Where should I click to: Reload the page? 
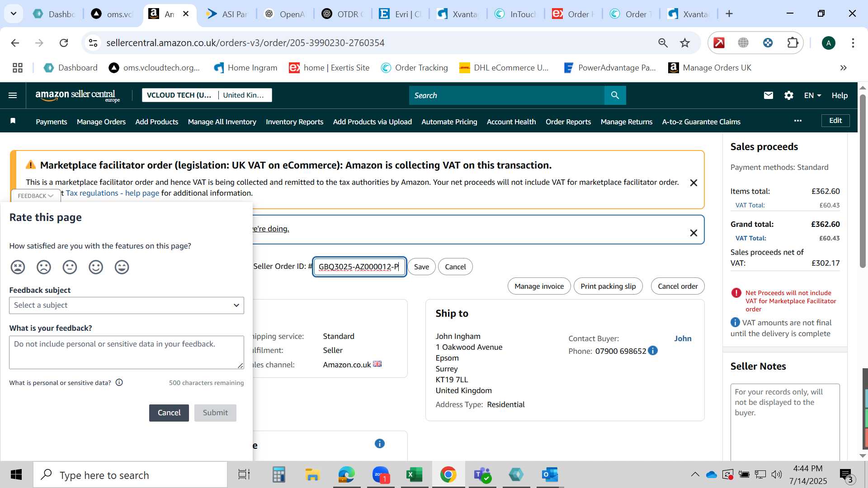pyautogui.click(x=64, y=43)
